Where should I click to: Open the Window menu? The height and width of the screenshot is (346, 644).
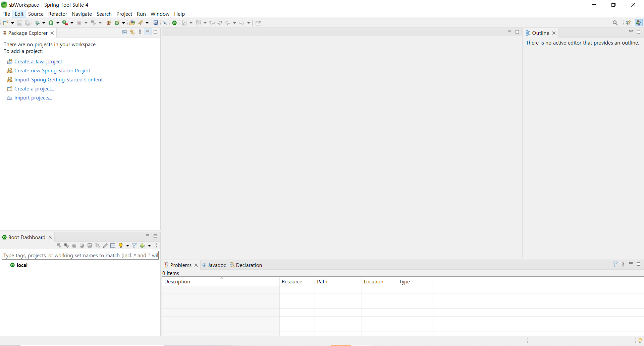(160, 14)
